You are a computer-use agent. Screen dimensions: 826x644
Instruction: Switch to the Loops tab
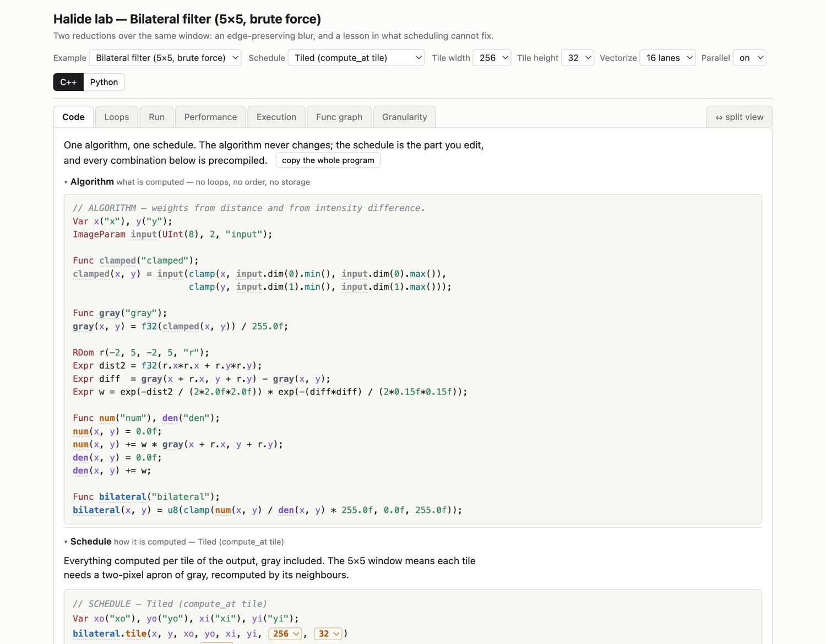click(117, 117)
